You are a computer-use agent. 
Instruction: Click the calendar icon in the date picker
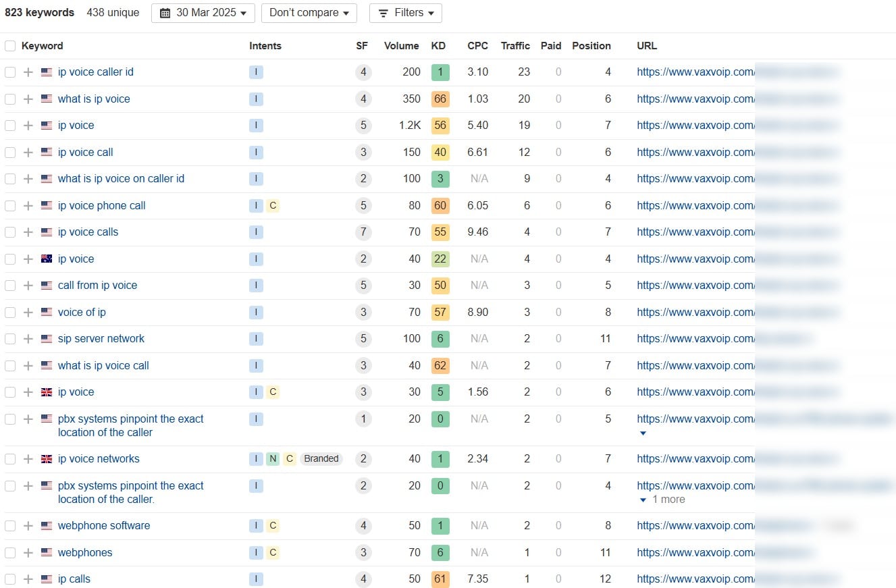tap(165, 13)
